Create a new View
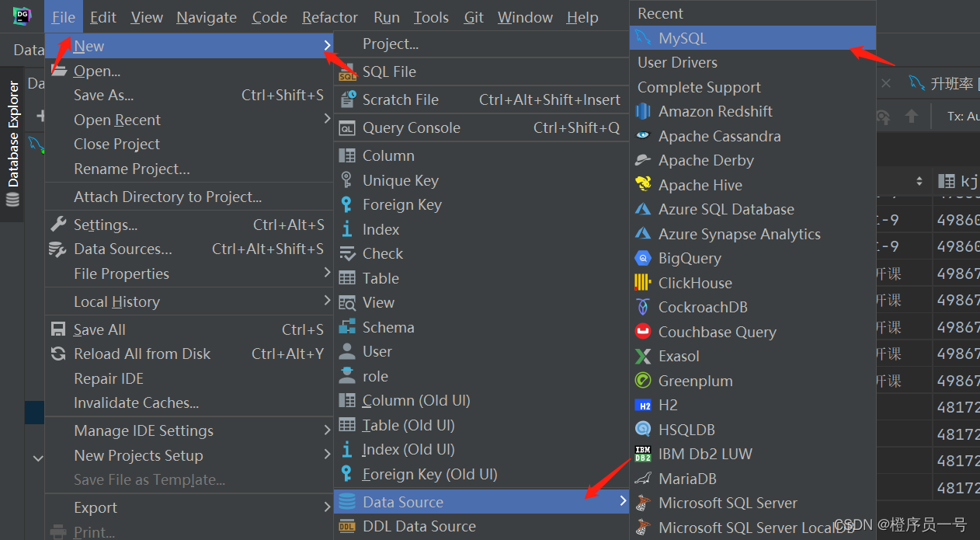 pos(481,302)
